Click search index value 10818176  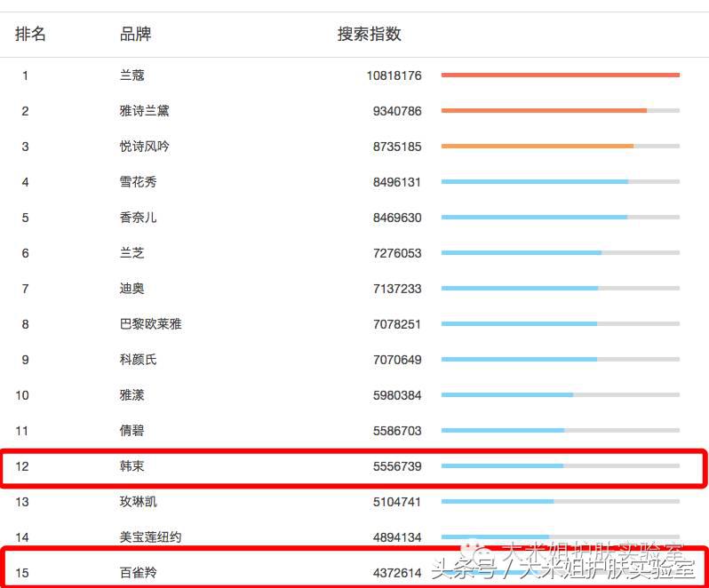[x=394, y=75]
